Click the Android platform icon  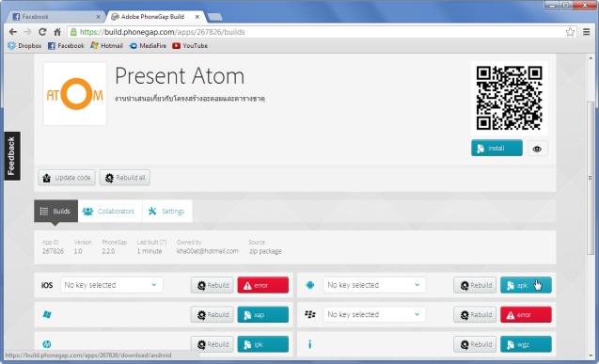(x=310, y=285)
